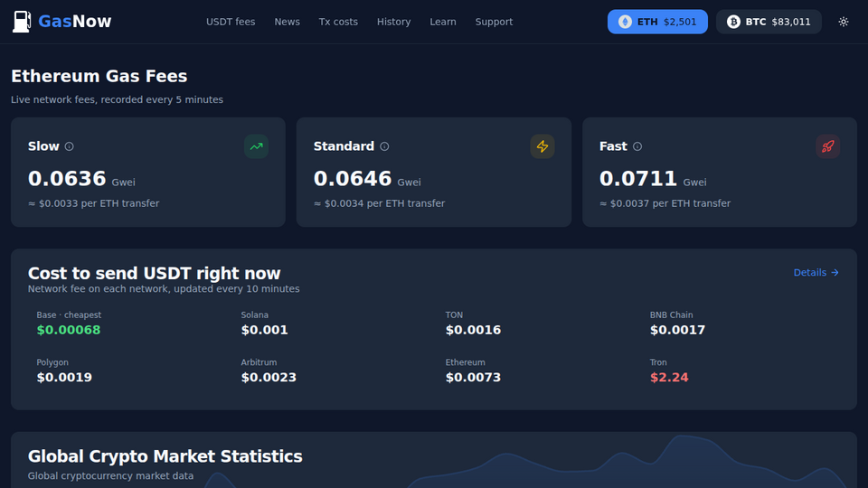The image size is (868, 488).
Task: Click the Tron fee $2.24
Action: (669, 378)
